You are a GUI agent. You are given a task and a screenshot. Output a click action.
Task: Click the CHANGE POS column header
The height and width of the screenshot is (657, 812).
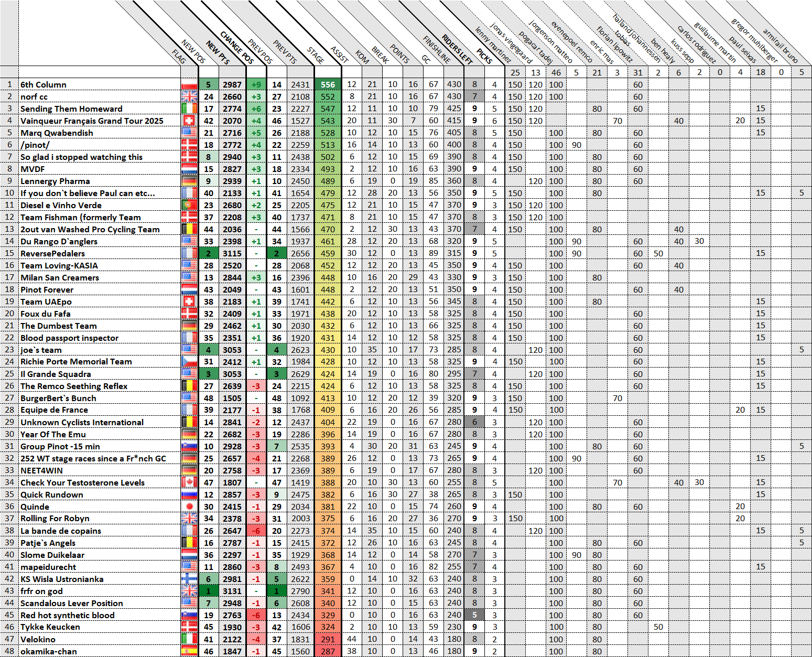tap(237, 48)
